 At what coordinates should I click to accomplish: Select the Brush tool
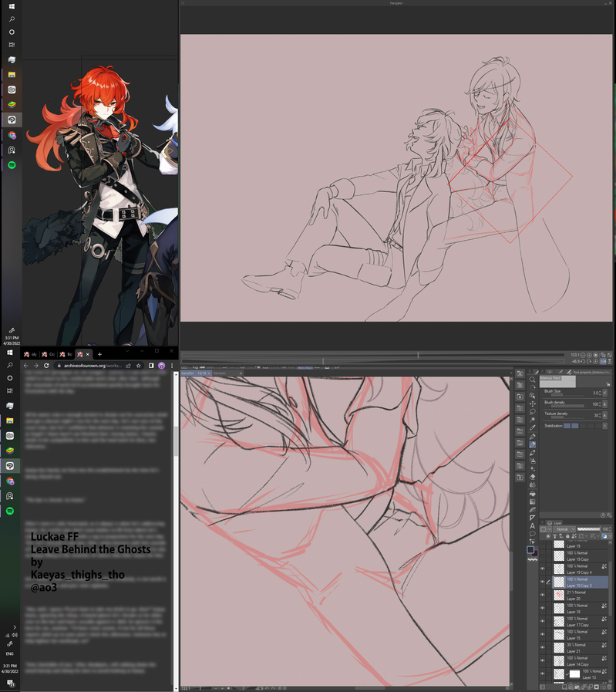coord(532,453)
